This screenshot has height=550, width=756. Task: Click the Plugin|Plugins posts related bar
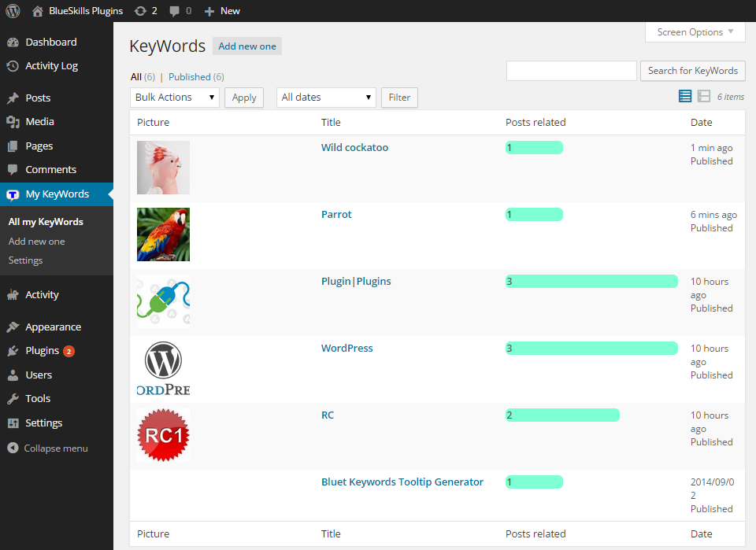(591, 282)
